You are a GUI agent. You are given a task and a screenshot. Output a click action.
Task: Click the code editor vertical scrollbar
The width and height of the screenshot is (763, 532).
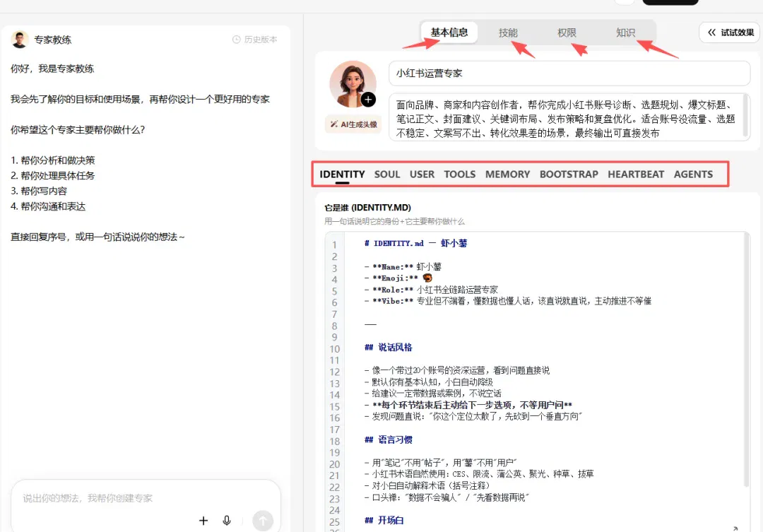point(747,360)
